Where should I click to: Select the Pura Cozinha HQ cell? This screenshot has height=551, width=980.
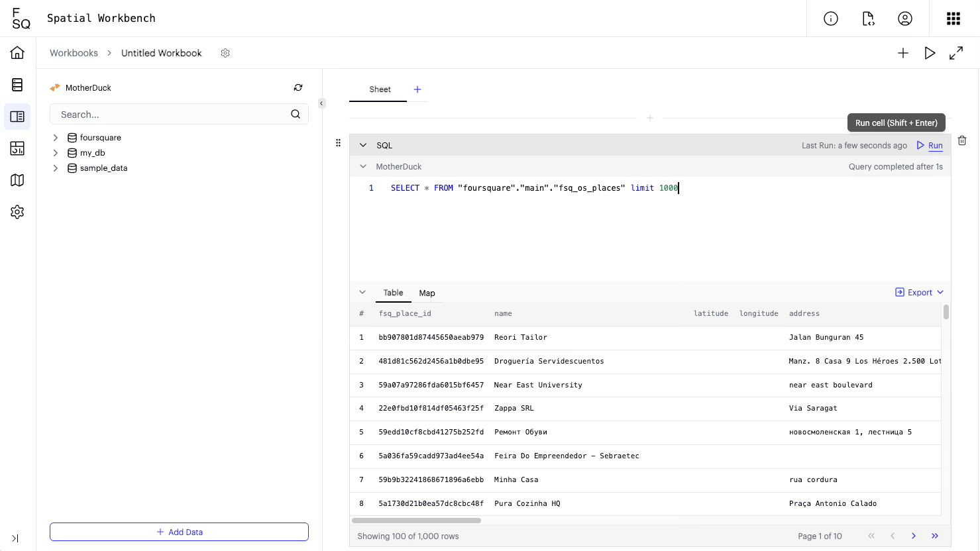pos(527,503)
